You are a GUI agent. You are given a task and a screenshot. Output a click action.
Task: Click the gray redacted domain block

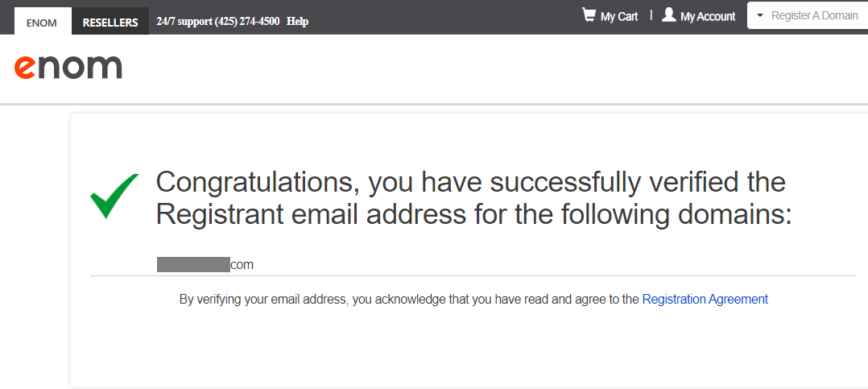(x=193, y=264)
